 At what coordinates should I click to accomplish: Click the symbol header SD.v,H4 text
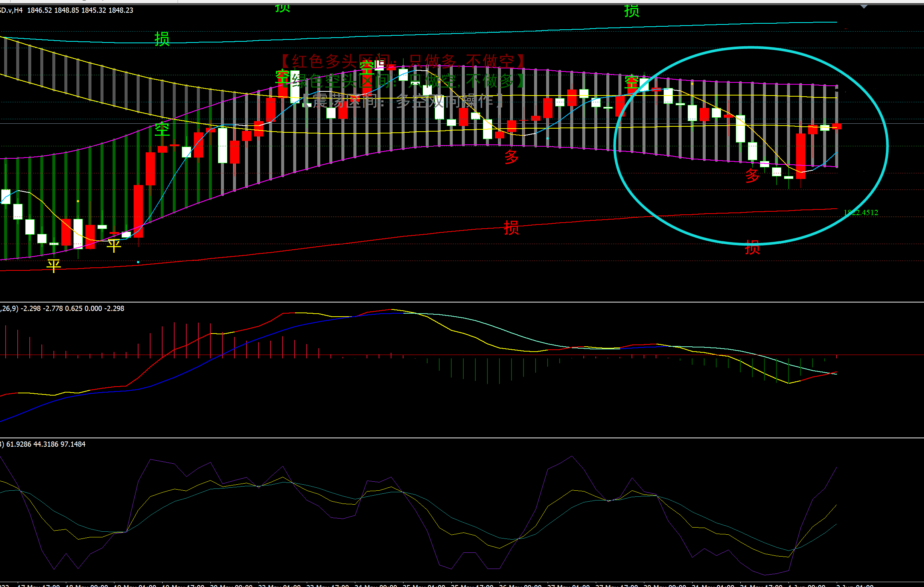tap(12, 11)
